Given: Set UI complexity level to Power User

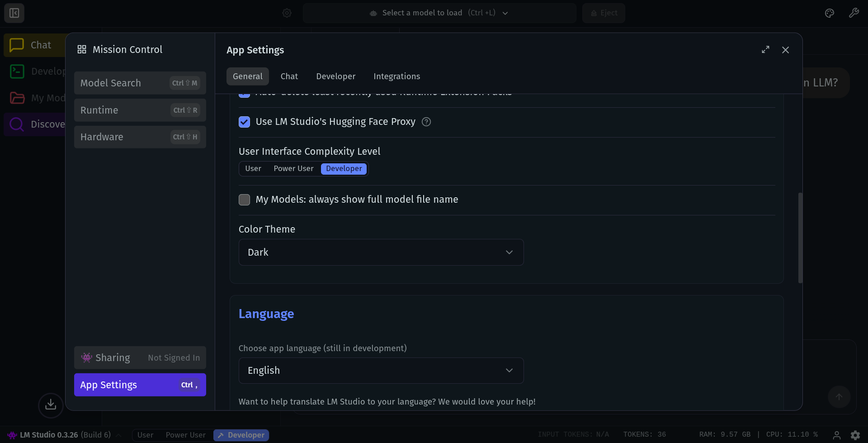Looking at the screenshot, I should click(293, 168).
